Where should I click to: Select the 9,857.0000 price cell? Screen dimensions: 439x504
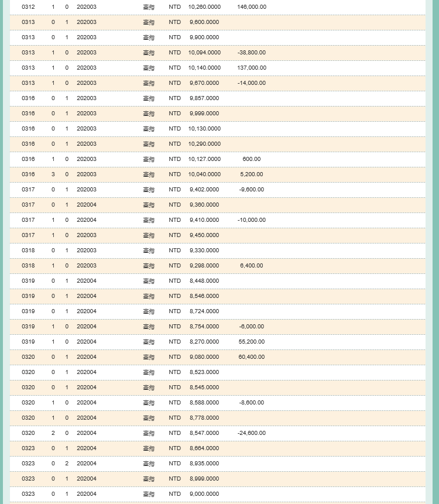point(204,98)
